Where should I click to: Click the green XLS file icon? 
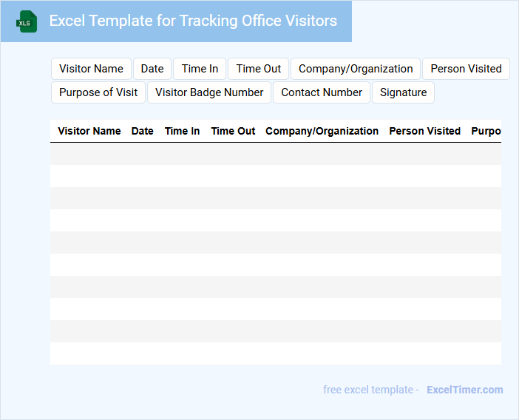coord(27,21)
